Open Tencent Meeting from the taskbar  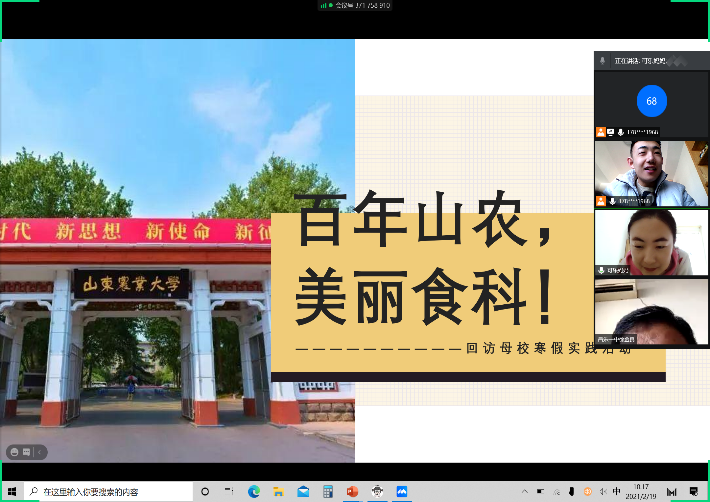coord(402,492)
